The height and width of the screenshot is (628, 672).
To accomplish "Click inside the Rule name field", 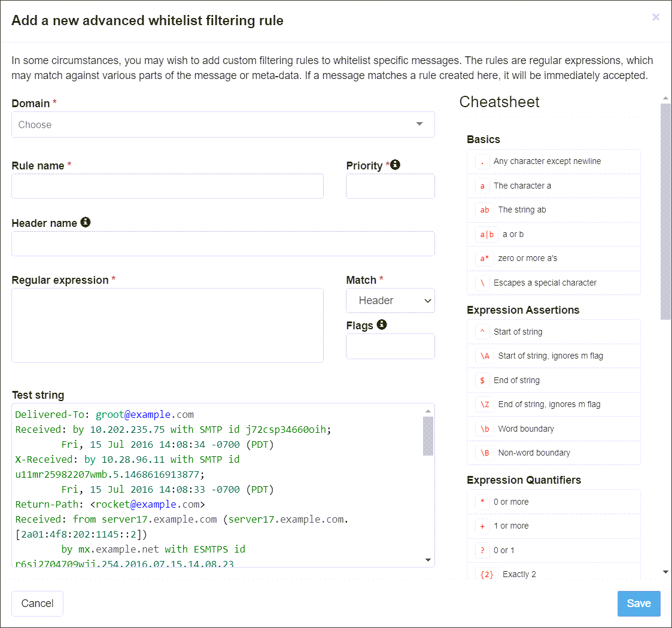I will (x=168, y=186).
